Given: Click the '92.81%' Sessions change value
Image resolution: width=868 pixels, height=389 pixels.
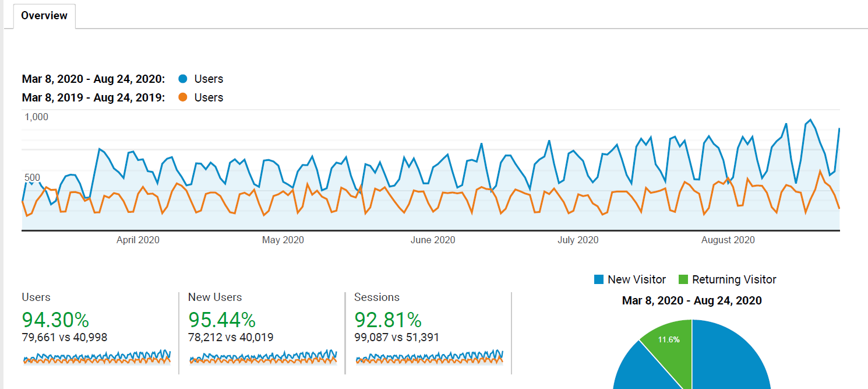Looking at the screenshot, I should pyautogui.click(x=388, y=320).
